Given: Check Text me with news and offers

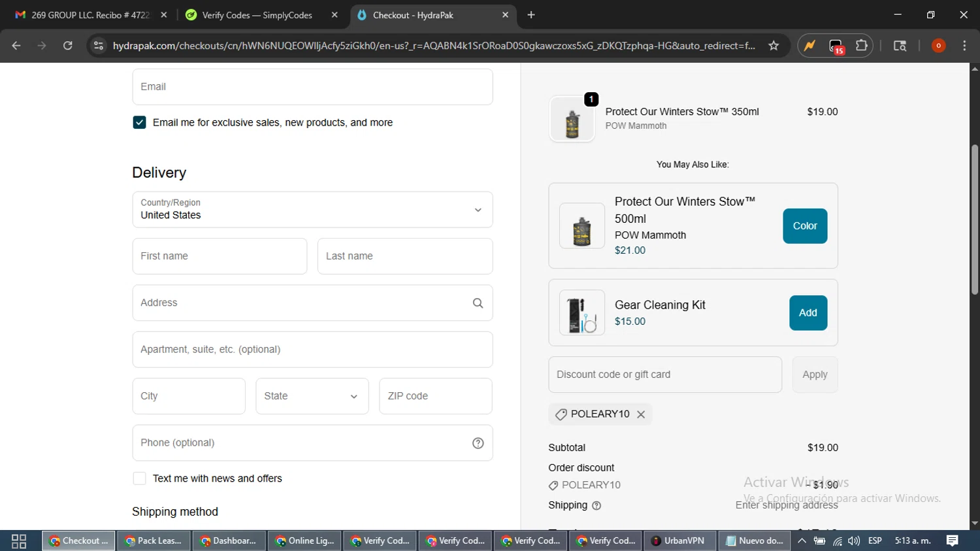Looking at the screenshot, I should pyautogui.click(x=139, y=478).
